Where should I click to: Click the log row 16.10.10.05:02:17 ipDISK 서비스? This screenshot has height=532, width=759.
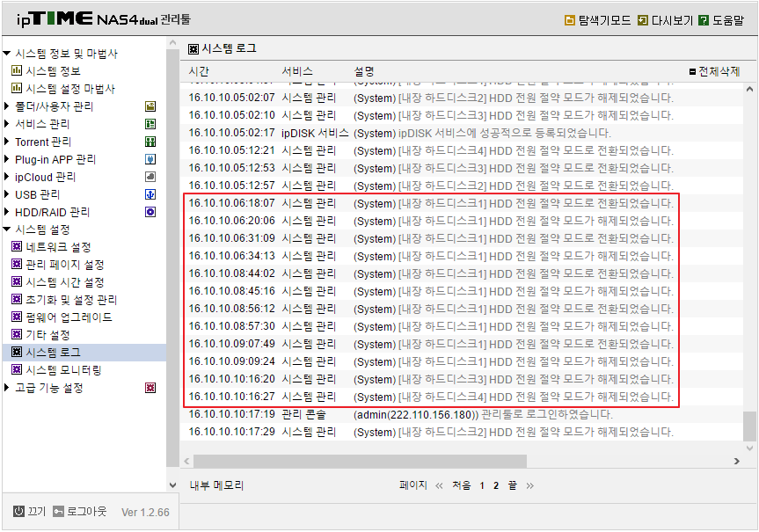click(x=462, y=133)
